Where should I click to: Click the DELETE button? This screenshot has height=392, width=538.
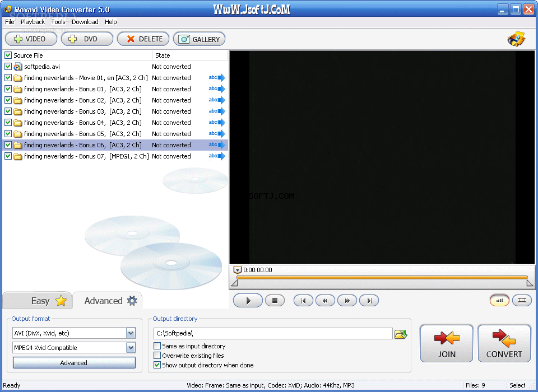143,39
